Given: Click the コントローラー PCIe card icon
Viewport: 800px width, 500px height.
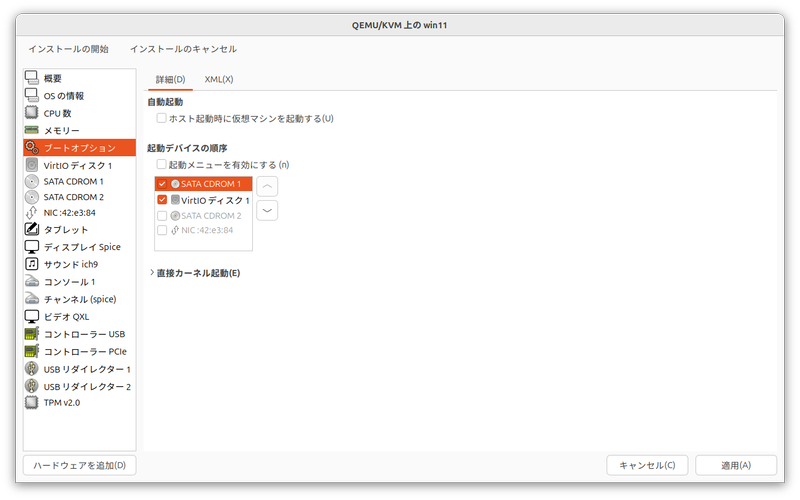Looking at the screenshot, I should pyautogui.click(x=32, y=351).
